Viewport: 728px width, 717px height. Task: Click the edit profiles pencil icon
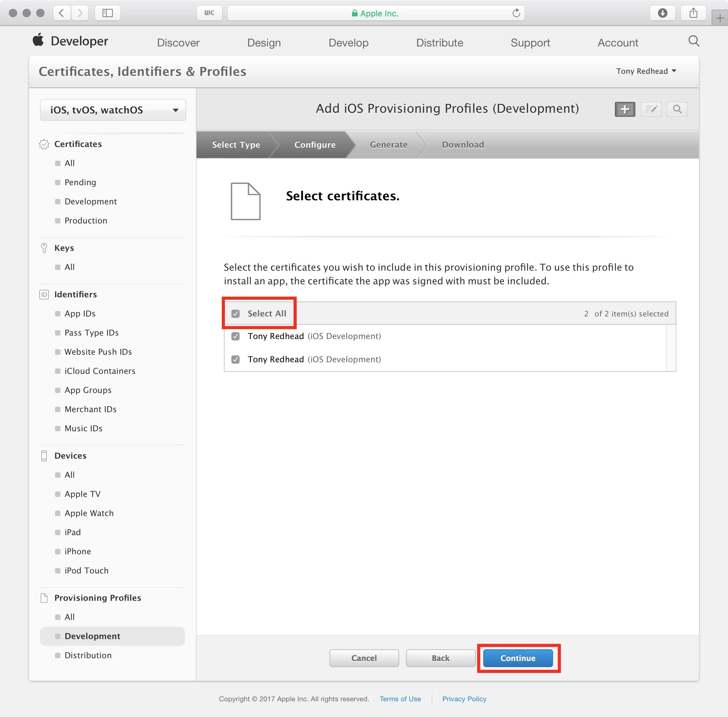click(x=651, y=109)
